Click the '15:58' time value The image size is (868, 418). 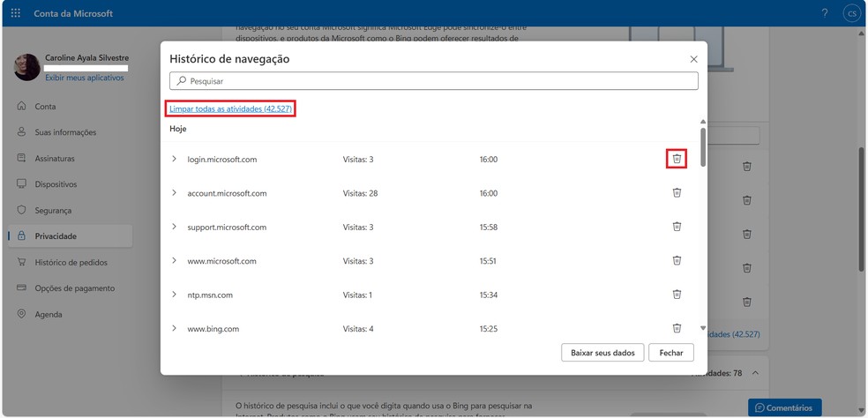[x=489, y=227]
